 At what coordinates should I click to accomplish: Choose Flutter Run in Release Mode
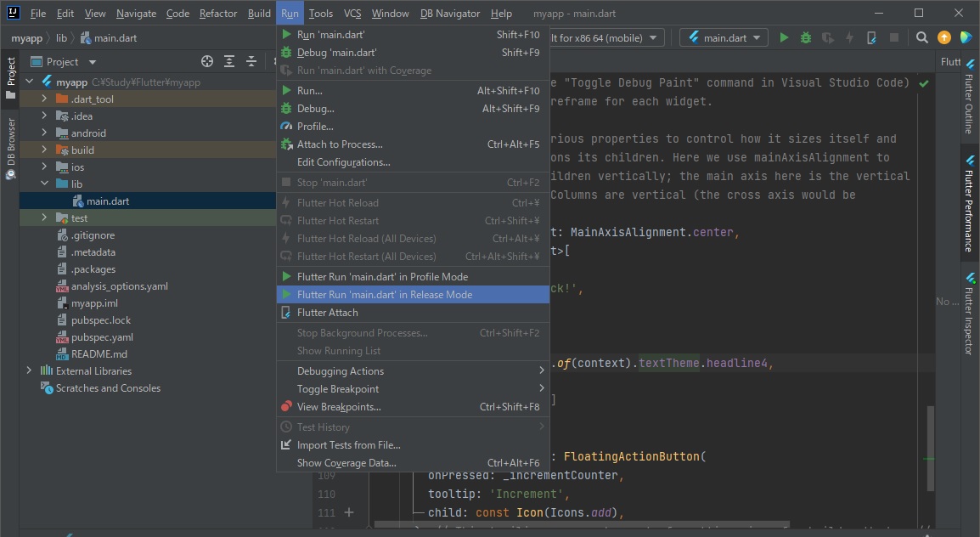tap(413, 295)
